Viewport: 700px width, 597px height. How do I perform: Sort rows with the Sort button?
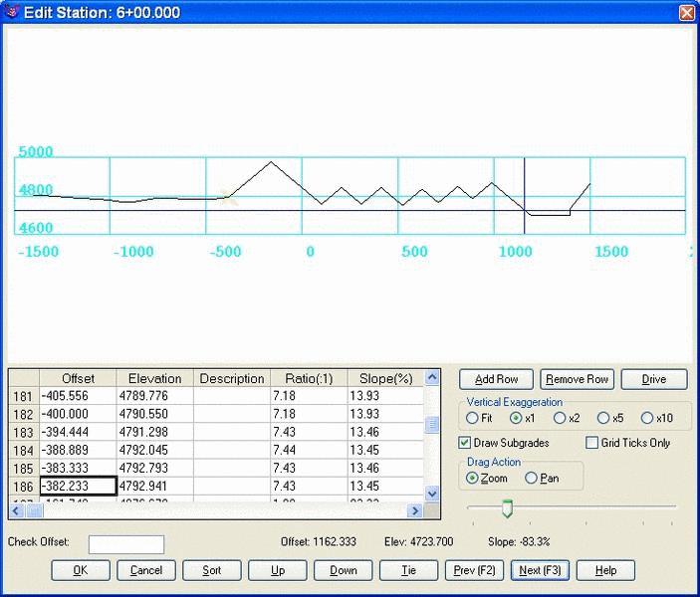pyautogui.click(x=212, y=570)
